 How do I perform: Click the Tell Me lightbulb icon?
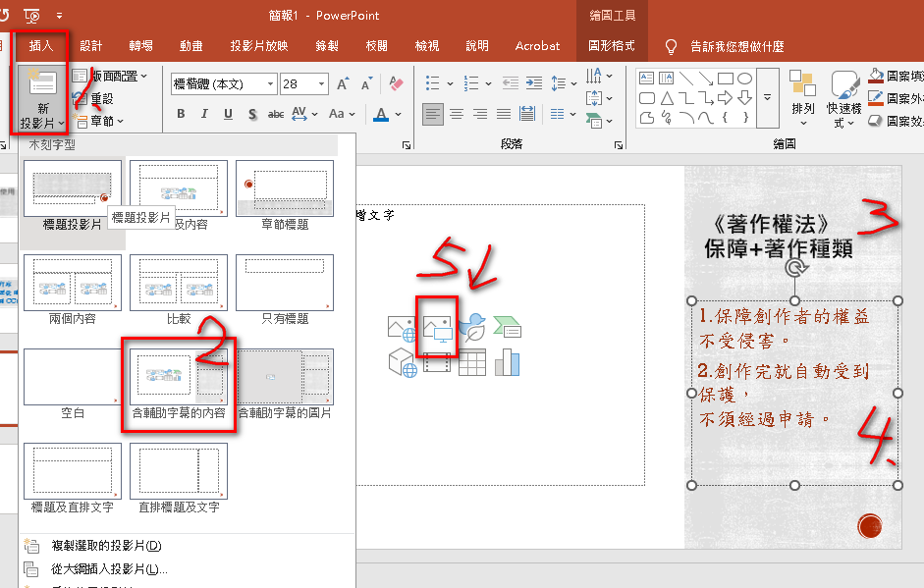pyautogui.click(x=671, y=46)
